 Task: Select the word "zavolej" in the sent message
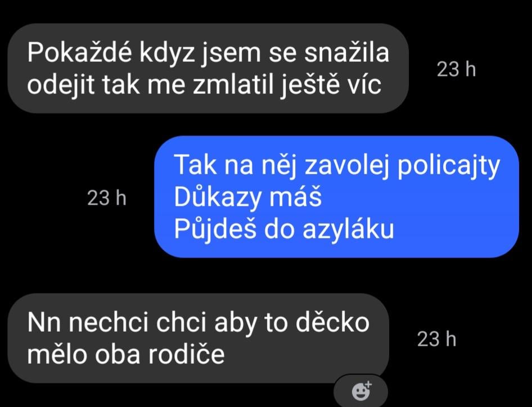click(x=346, y=166)
